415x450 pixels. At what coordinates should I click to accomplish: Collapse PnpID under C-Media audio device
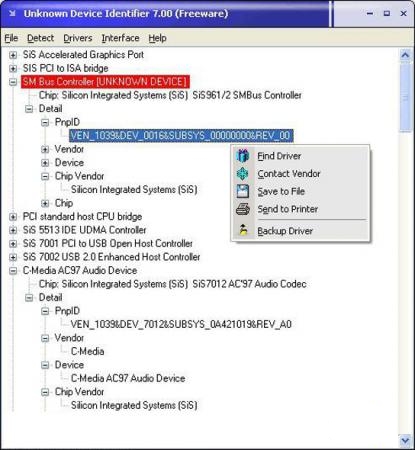(x=45, y=311)
